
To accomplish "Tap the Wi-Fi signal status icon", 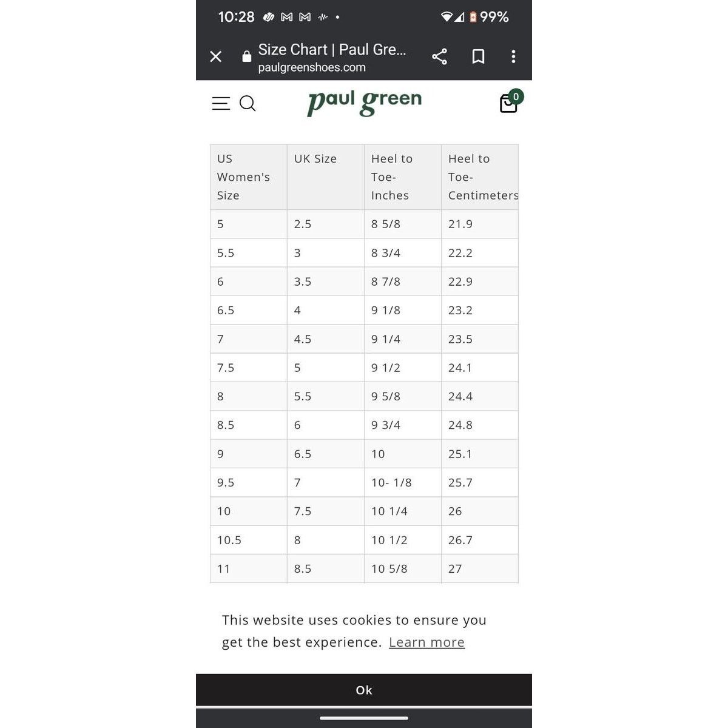I will click(x=447, y=17).
